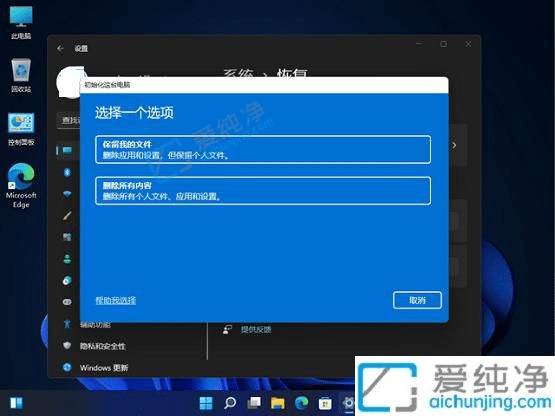555x416 pixels.
Task: Select the Apps sidebar icon in Settings
Action: (x=67, y=237)
